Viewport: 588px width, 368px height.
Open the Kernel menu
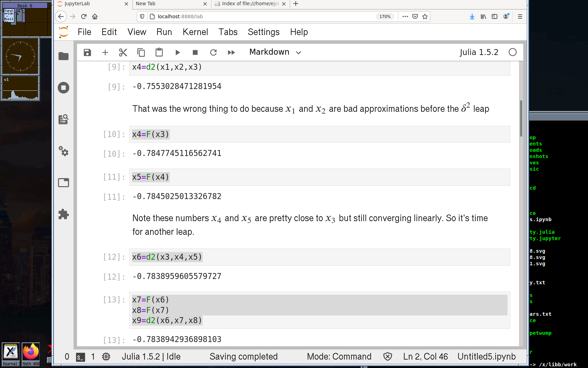[195, 32]
